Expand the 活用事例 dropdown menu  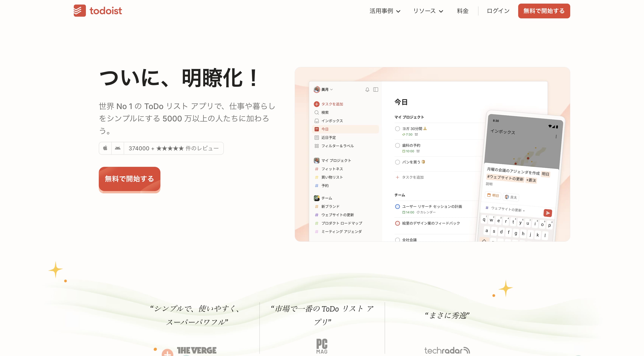pyautogui.click(x=385, y=11)
